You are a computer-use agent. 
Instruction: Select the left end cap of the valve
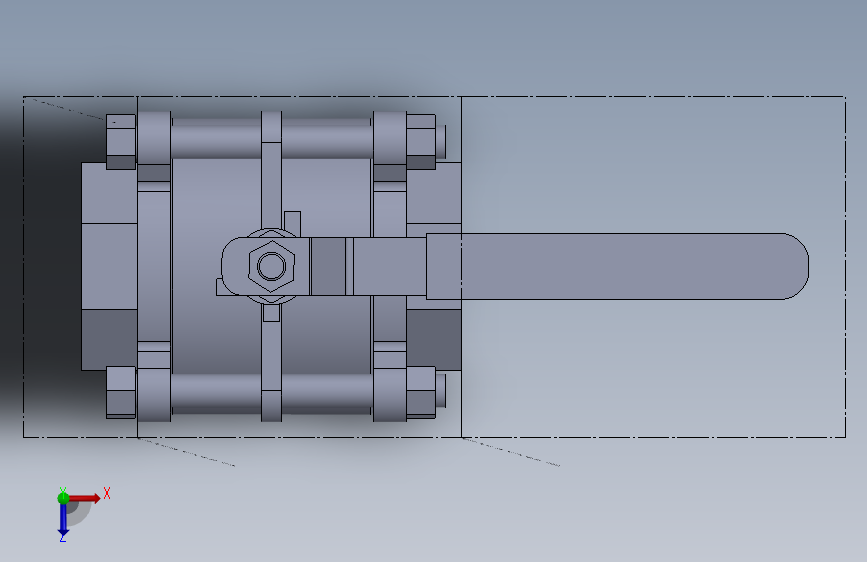pyautogui.click(x=109, y=266)
